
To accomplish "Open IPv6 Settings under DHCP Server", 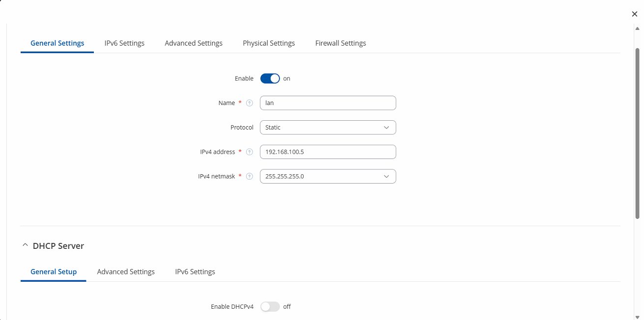I will point(195,271).
